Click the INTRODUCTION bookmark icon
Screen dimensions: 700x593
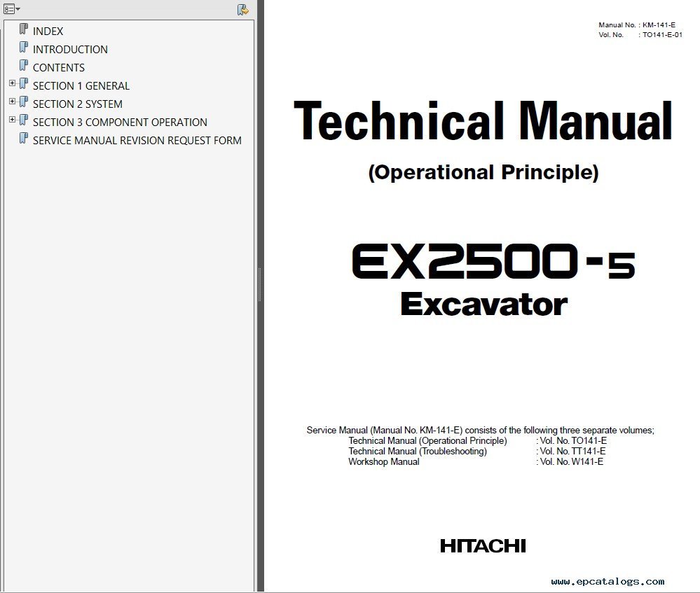[x=24, y=48]
